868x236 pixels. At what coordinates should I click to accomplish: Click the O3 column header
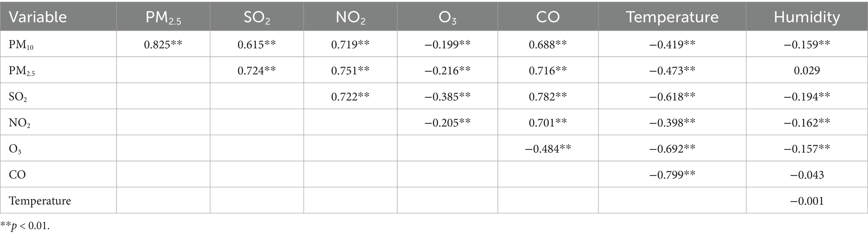(447, 17)
